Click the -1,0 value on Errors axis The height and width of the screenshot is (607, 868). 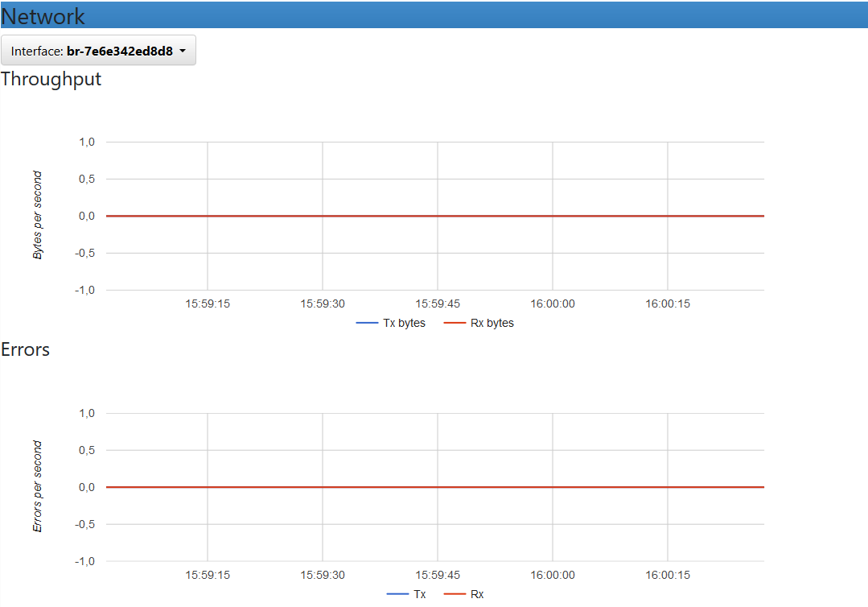85,562
